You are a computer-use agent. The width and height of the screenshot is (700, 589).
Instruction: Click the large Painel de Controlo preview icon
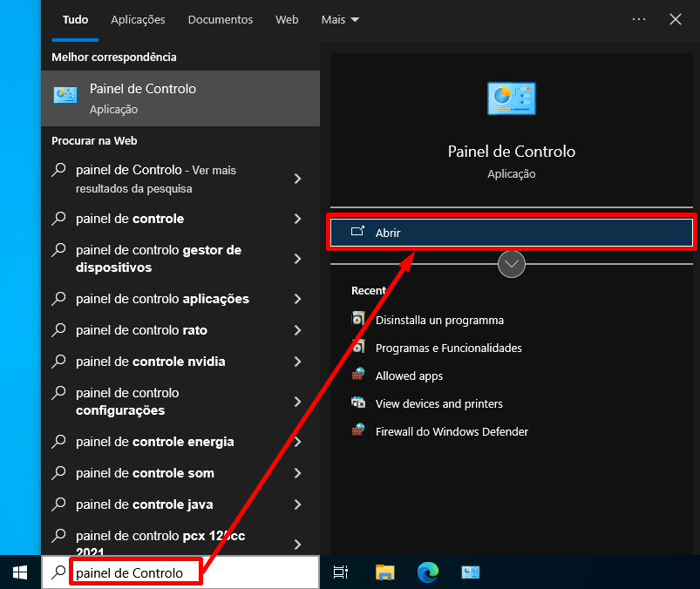click(x=512, y=98)
